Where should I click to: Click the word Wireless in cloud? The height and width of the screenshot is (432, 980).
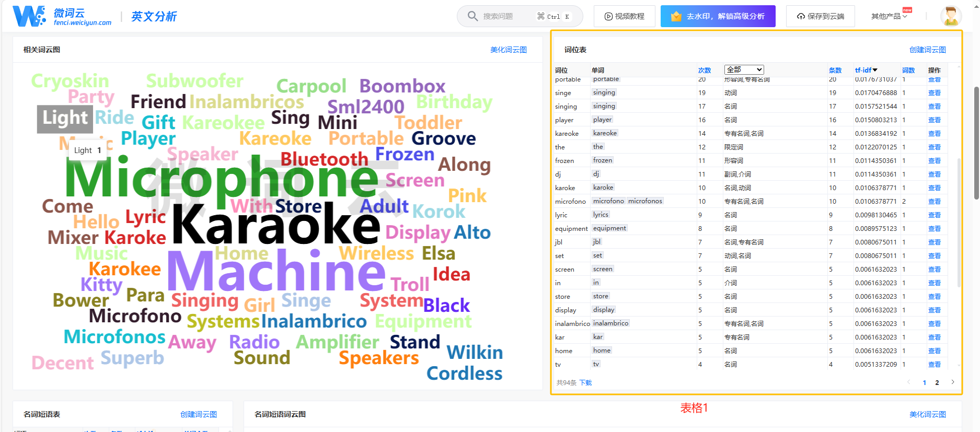tap(376, 253)
